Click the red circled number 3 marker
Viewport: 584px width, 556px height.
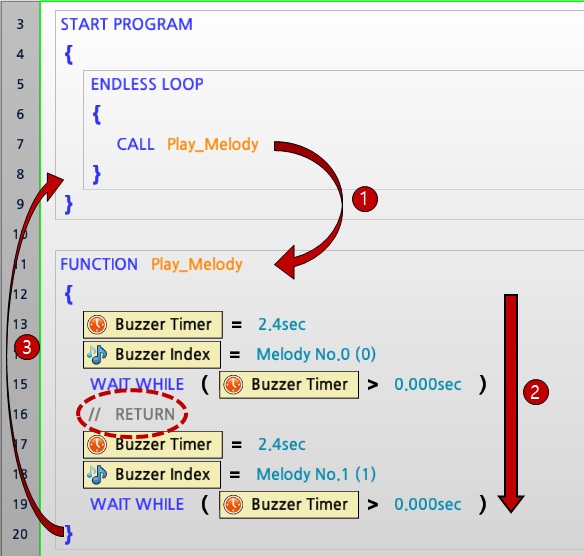(x=27, y=347)
